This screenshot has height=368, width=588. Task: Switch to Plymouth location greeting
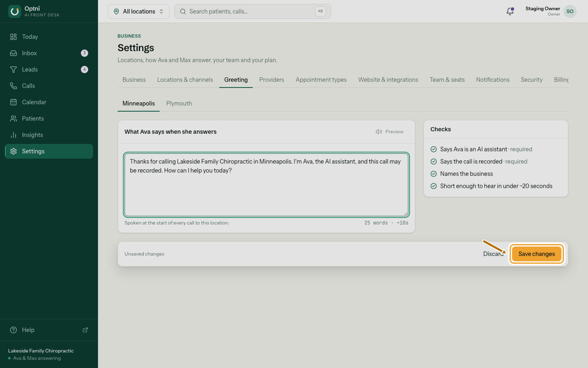click(x=179, y=103)
